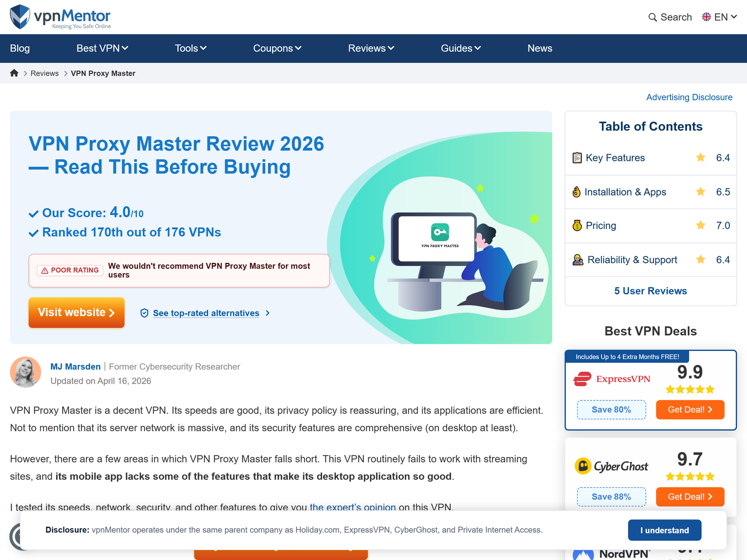Open the News menu item
This screenshot has height=560, width=747.
540,49
